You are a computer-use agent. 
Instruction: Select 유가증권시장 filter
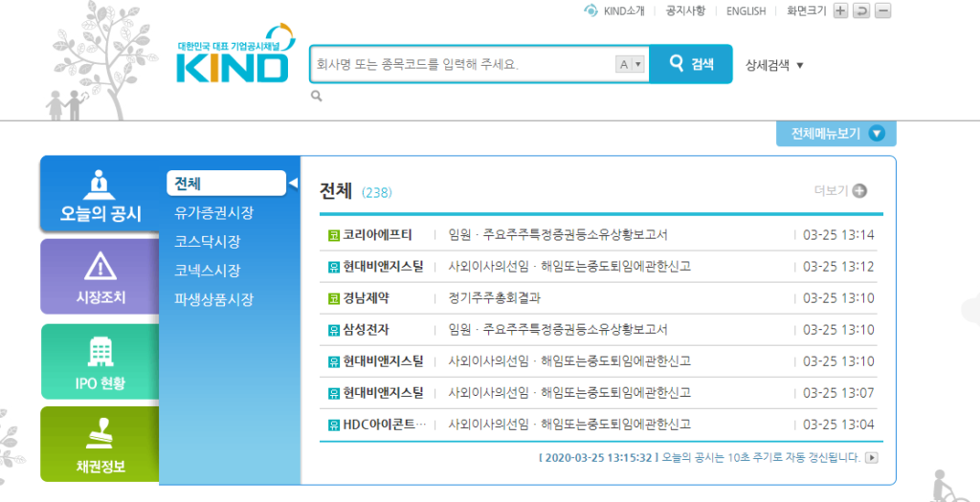pos(213,213)
